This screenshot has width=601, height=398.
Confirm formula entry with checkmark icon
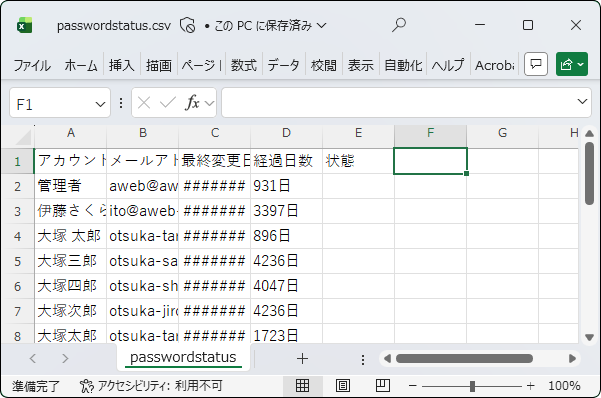pos(167,103)
